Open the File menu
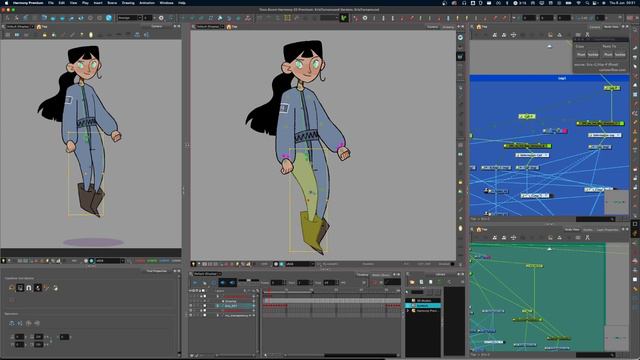The image size is (640, 360). click(x=51, y=2)
